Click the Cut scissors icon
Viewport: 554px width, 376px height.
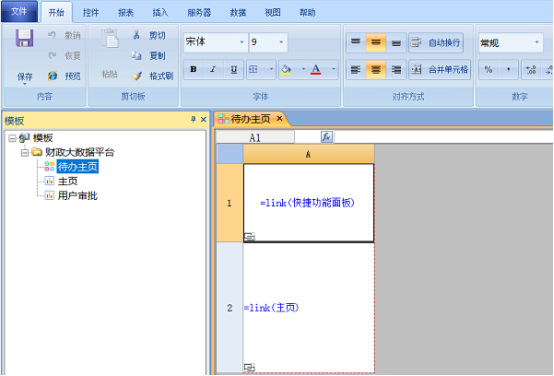136,35
